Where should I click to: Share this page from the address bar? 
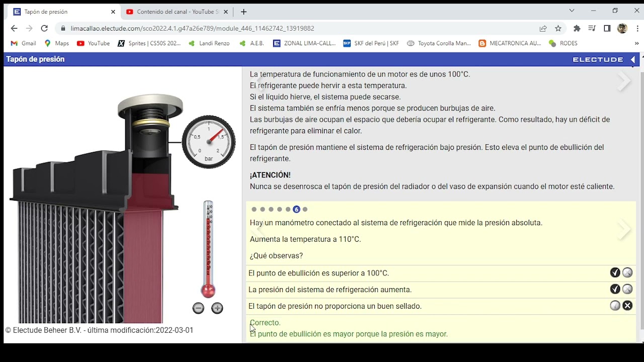543,29
